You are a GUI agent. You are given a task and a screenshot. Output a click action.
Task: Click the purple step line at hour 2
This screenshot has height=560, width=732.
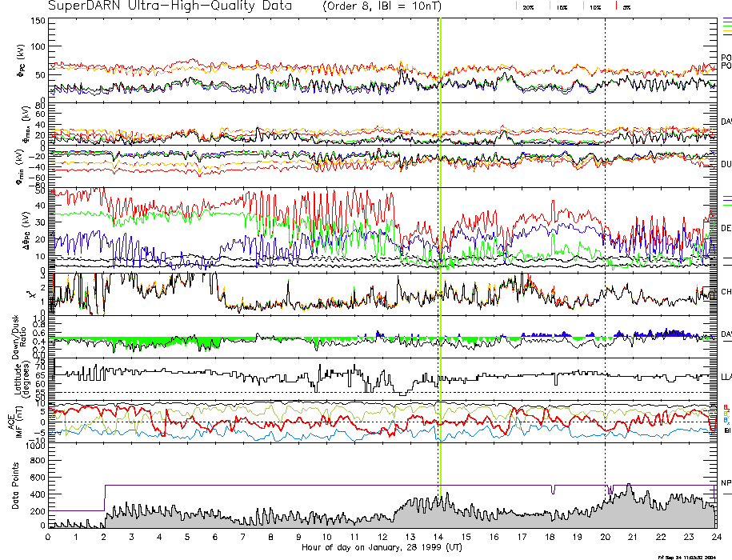[x=105, y=496]
